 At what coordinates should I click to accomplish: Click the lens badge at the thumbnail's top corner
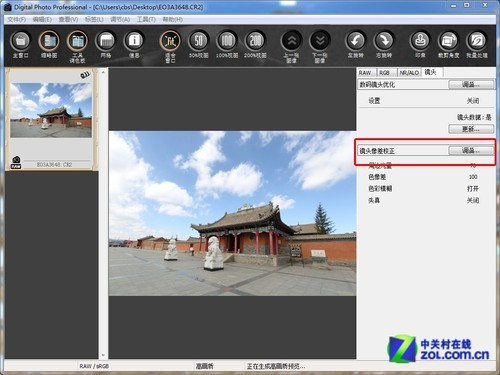coord(85,75)
